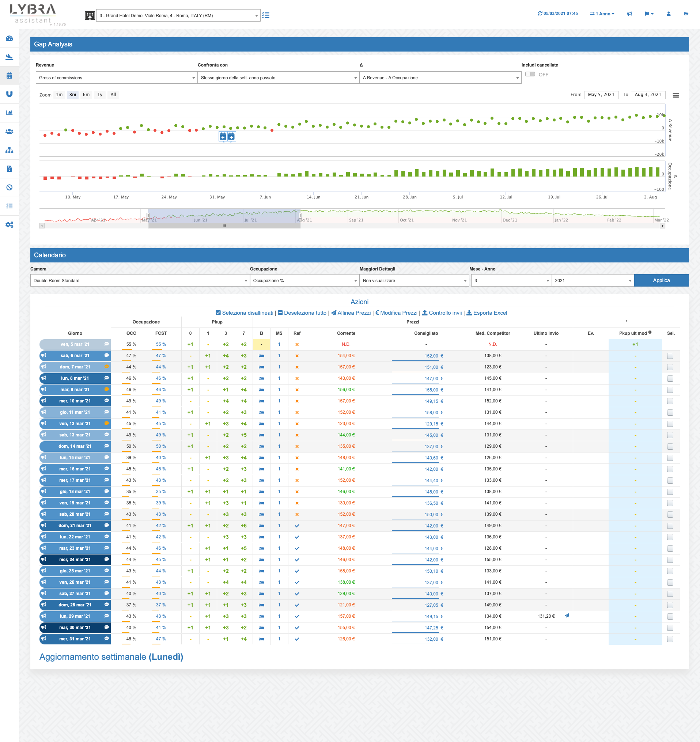
Task: Open the ban circle sidebar icon
Action: click(x=10, y=188)
